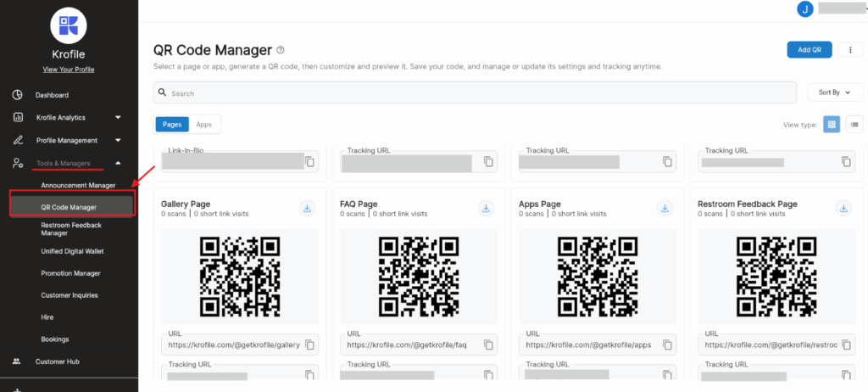Open Announcement Manager
Viewport: 868px width, 392px height.
[78, 185]
